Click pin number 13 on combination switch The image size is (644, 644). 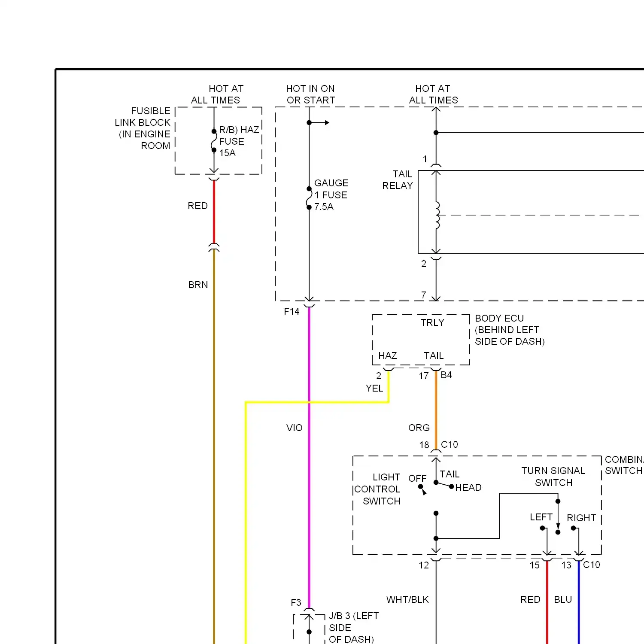tap(566, 565)
